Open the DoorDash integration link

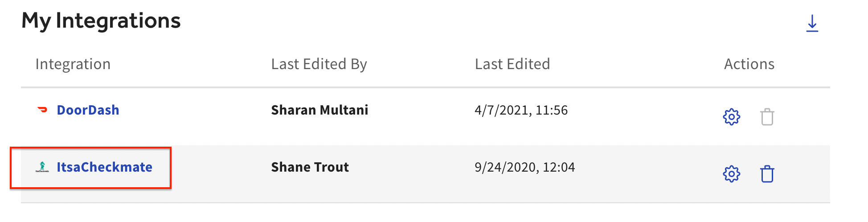pos(88,110)
